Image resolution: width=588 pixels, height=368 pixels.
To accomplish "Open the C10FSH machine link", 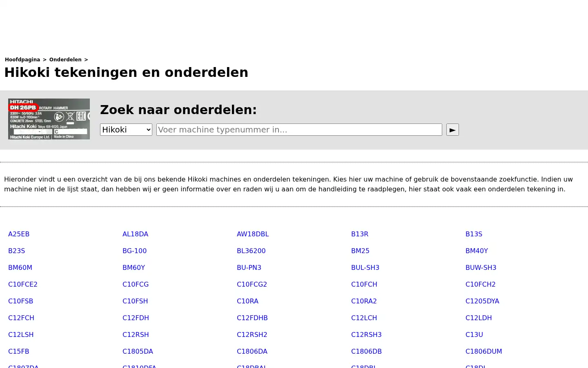I will (135, 301).
